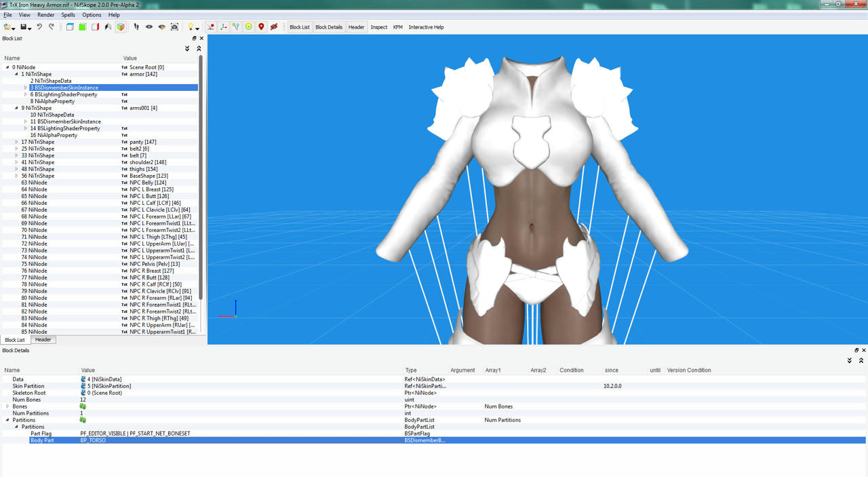Expand the 17 NiTriShape panty node
This screenshot has height=477, width=868.
pyautogui.click(x=16, y=142)
